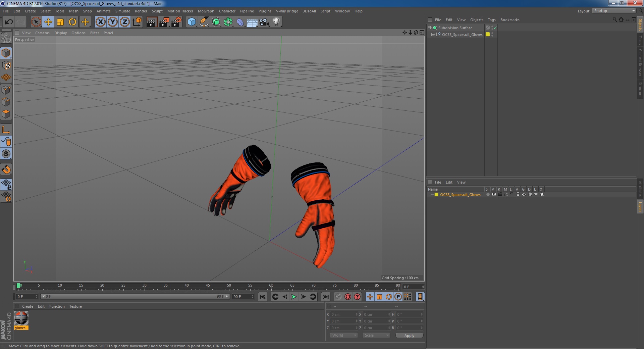Open viewport Cameras menu
The image size is (644, 349).
tap(42, 33)
